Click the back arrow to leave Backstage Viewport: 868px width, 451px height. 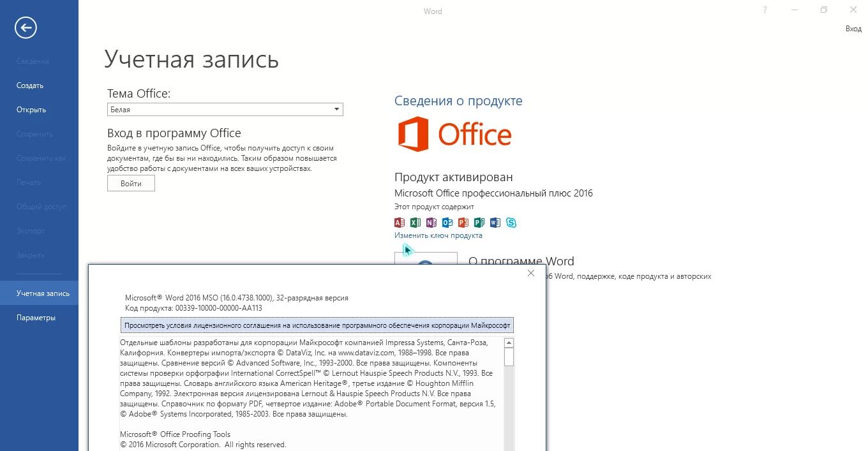26,27
